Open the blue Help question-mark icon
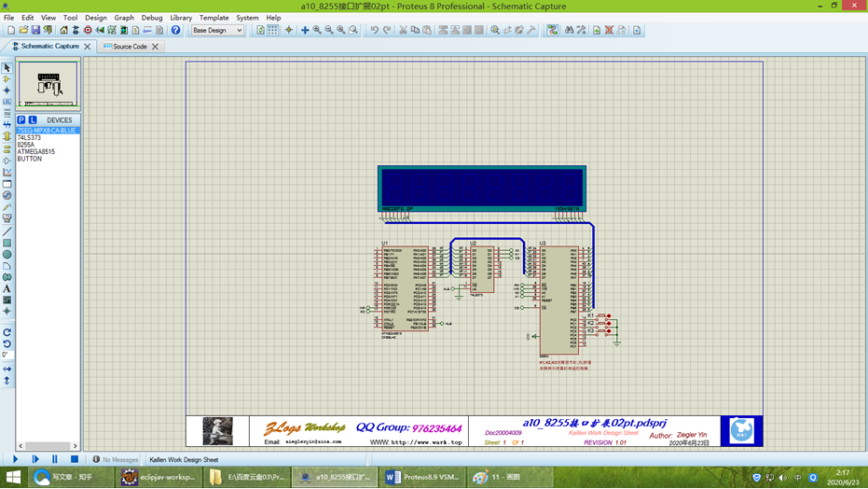Viewport: 868px width, 489px height. 175,31
